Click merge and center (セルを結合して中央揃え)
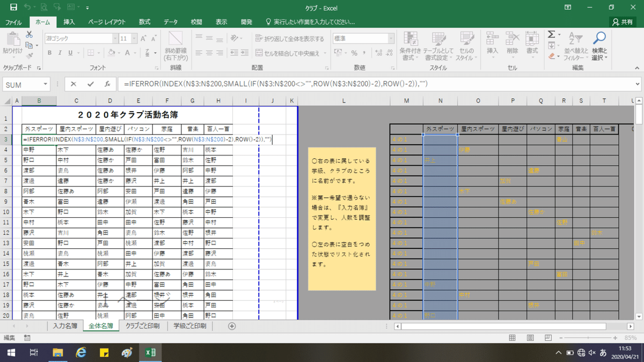Viewport: 644px width, 362px height. click(x=288, y=53)
